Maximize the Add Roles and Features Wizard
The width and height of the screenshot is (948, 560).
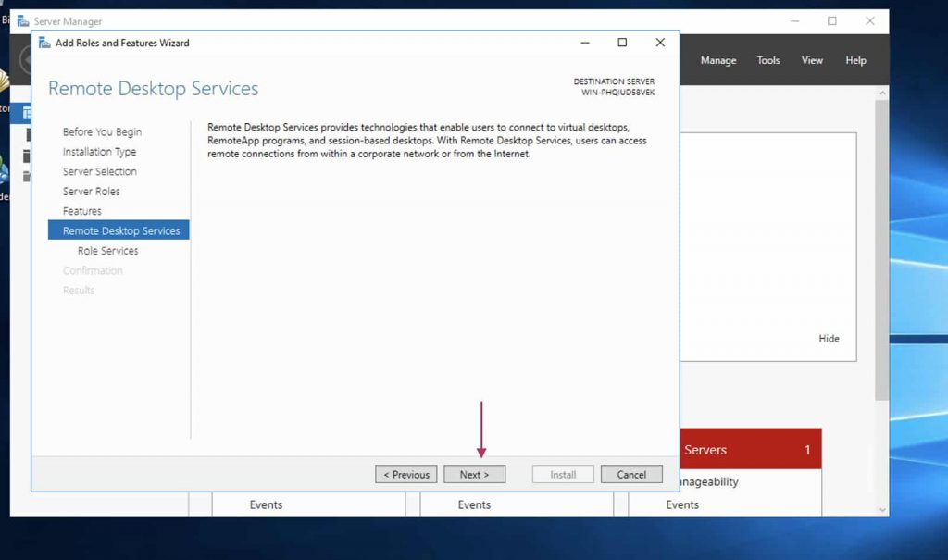pyautogui.click(x=622, y=43)
